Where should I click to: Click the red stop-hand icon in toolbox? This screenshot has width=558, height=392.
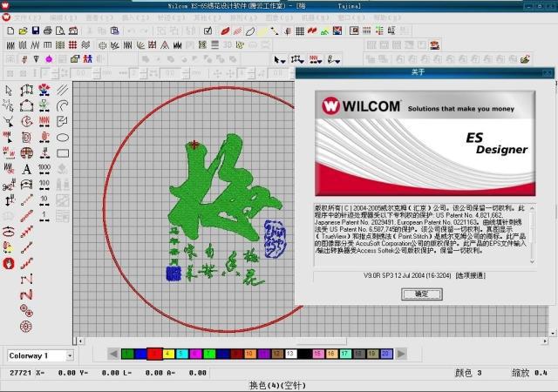pyautogui.click(x=9, y=264)
